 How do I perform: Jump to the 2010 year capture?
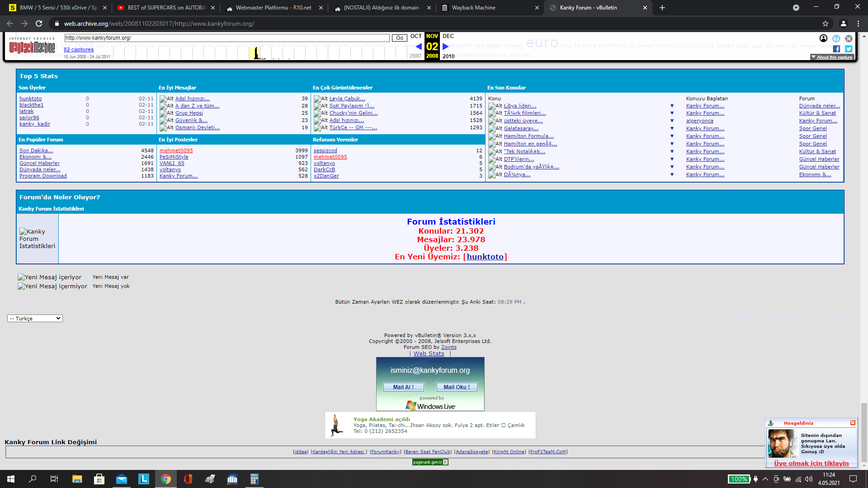coord(448,56)
